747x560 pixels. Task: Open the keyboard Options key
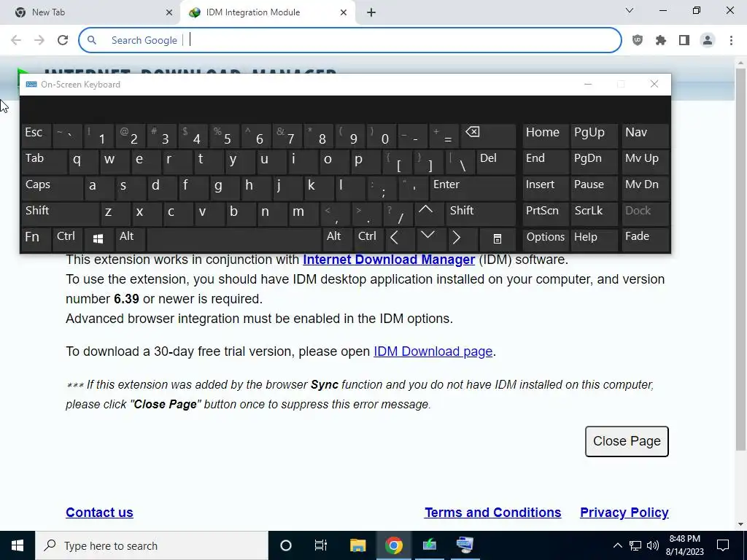(545, 239)
